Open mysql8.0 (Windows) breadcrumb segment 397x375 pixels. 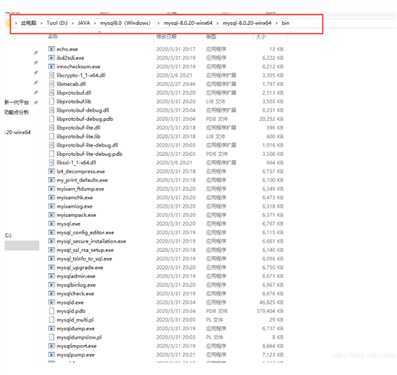click(125, 23)
